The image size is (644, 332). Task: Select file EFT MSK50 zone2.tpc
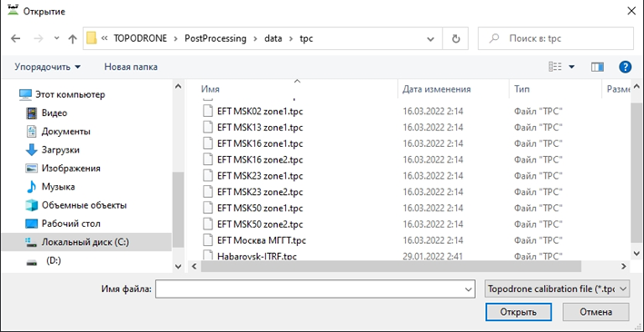[260, 224]
